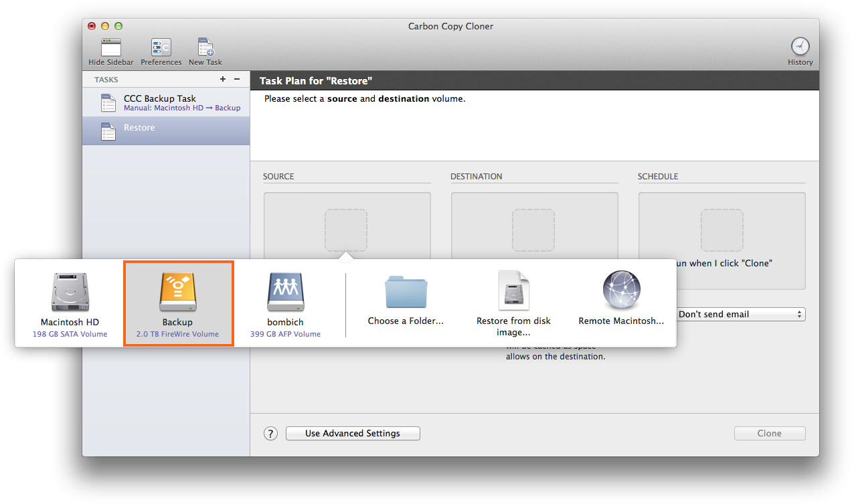Zoom the window with green button

click(118, 26)
